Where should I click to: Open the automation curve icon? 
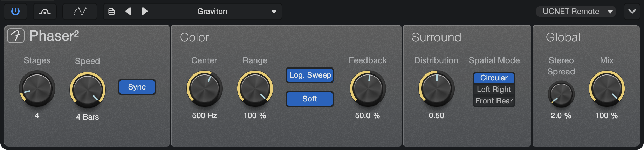(x=80, y=12)
